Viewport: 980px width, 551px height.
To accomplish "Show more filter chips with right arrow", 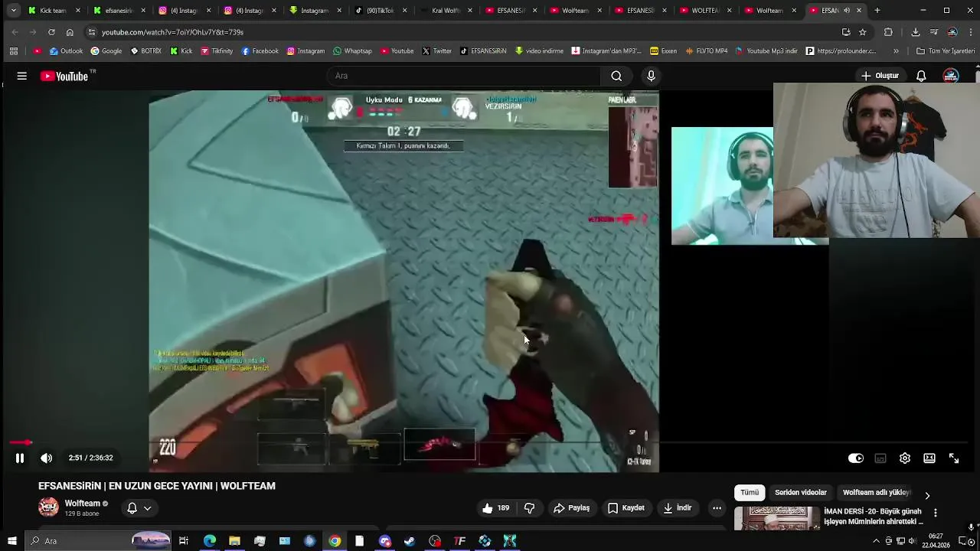I will click(927, 495).
